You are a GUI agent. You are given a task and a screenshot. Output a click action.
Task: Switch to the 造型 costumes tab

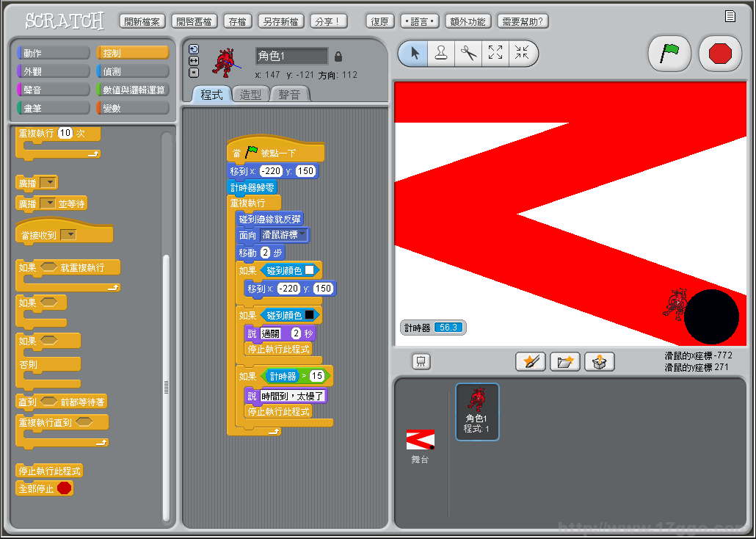(x=250, y=95)
